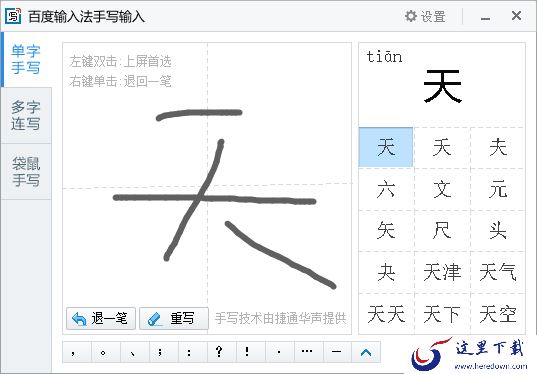This screenshot has height=374, width=537.
Task: Minimize the handwriting input window
Action: tap(485, 17)
